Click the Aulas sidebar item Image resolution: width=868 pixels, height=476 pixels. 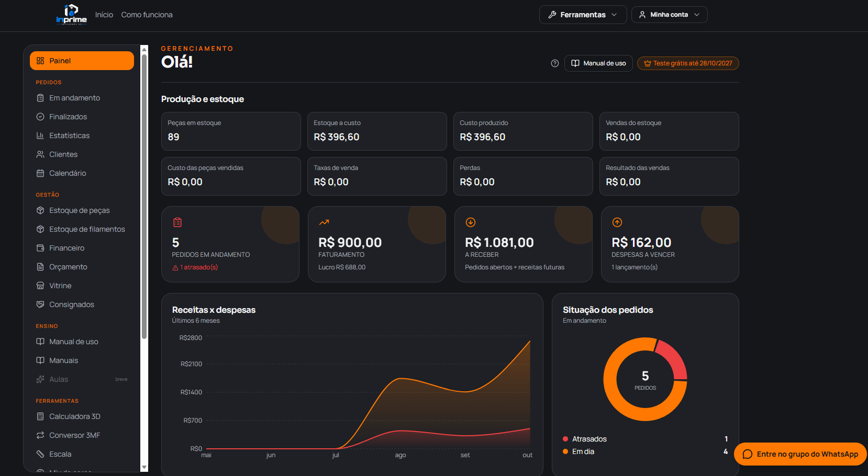(82, 379)
